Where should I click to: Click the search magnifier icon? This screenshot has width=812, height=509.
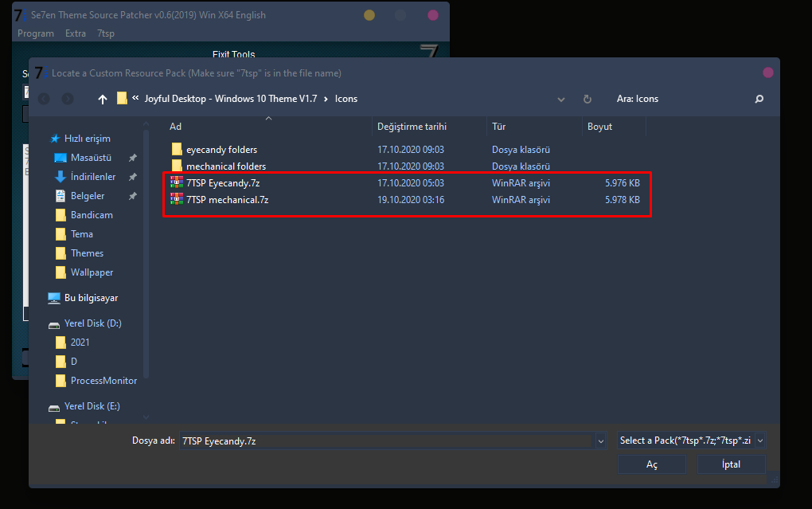(759, 99)
